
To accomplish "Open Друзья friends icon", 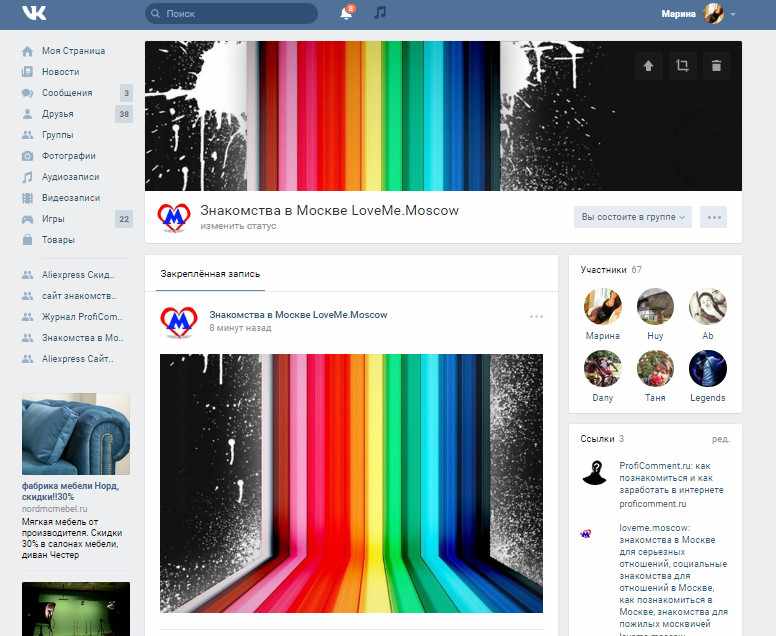I will click(x=28, y=114).
